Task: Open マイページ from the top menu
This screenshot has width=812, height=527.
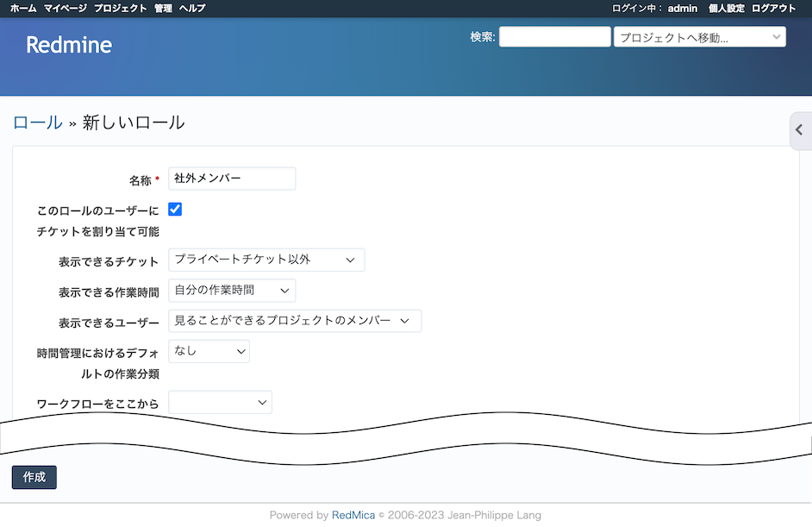Action: [x=66, y=8]
